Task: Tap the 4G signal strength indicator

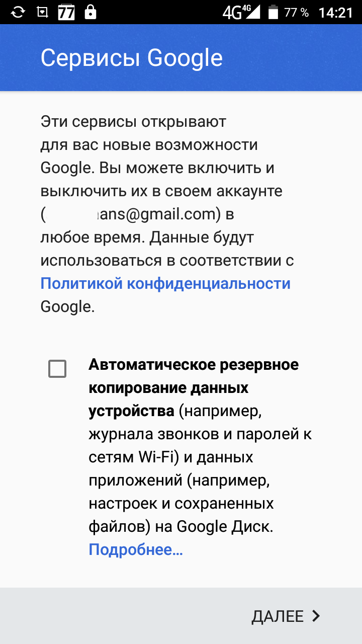Action: pos(241,12)
